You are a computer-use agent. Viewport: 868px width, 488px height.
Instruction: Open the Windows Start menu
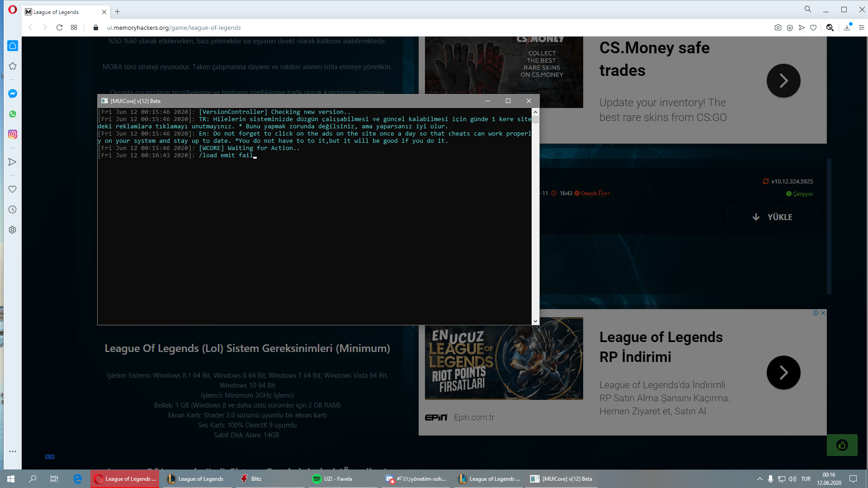pos(11,479)
